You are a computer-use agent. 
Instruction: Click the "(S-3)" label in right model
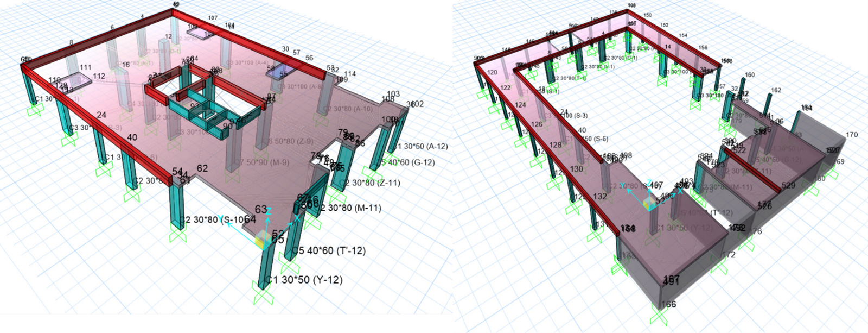580,116
